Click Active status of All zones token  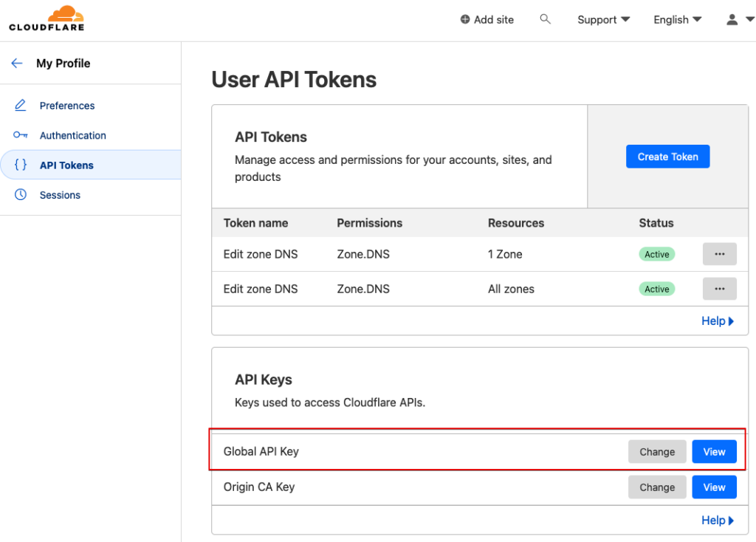click(656, 289)
